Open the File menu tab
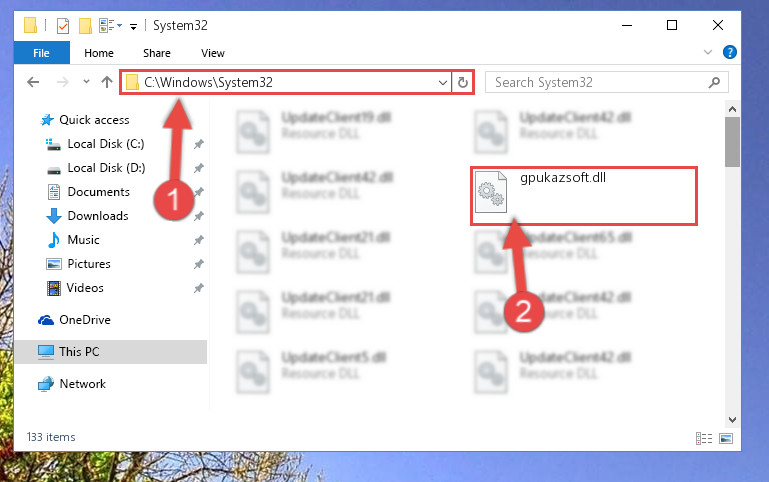 41,53
